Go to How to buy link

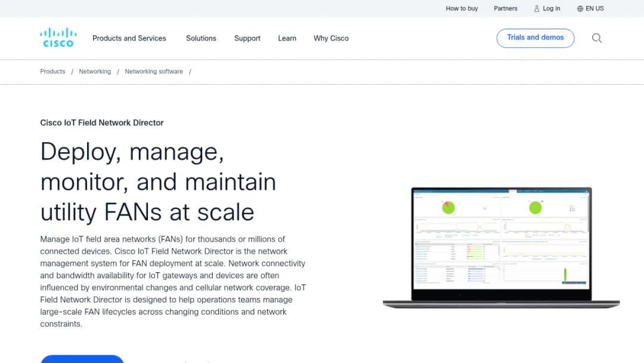pyautogui.click(x=462, y=8)
